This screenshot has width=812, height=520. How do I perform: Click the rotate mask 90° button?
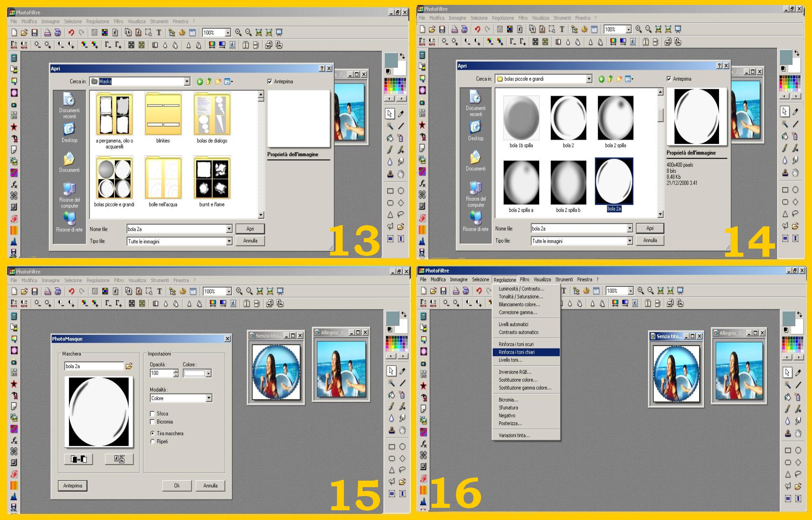(119, 459)
